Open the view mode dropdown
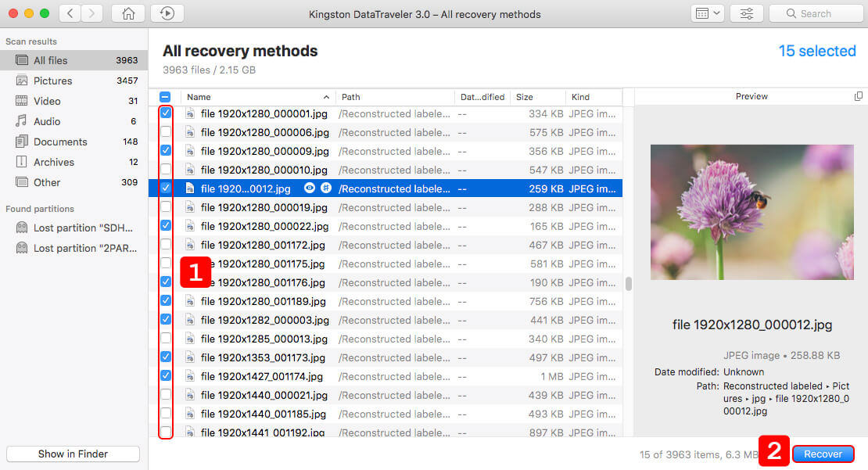 [x=708, y=13]
